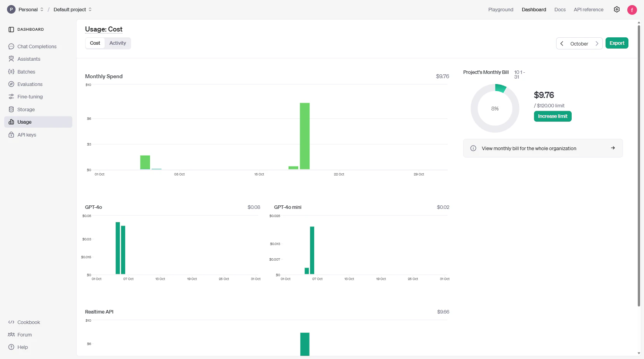Click the Storage database icon

tap(11, 110)
